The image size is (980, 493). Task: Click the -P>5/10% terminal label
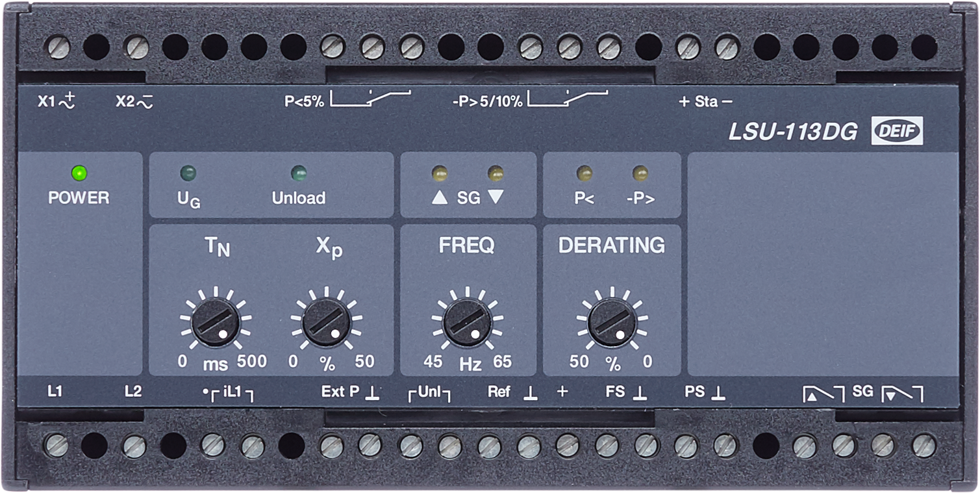(488, 102)
